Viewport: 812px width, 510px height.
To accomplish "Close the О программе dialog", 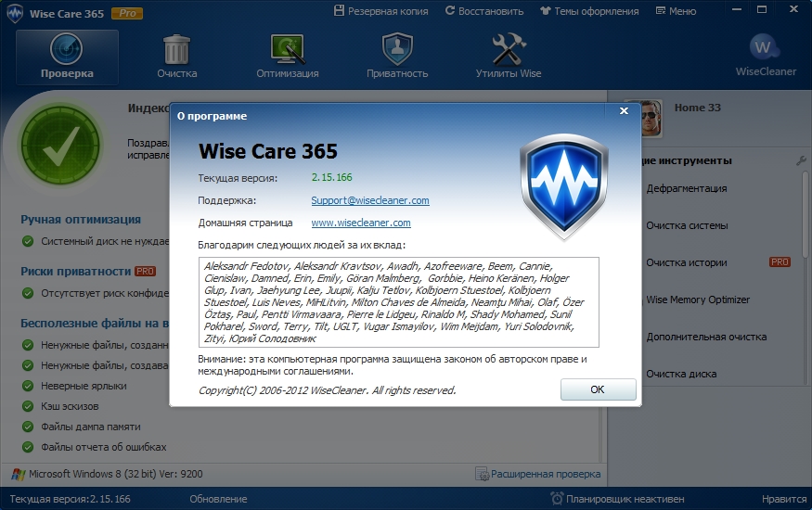I will pyautogui.click(x=624, y=110).
